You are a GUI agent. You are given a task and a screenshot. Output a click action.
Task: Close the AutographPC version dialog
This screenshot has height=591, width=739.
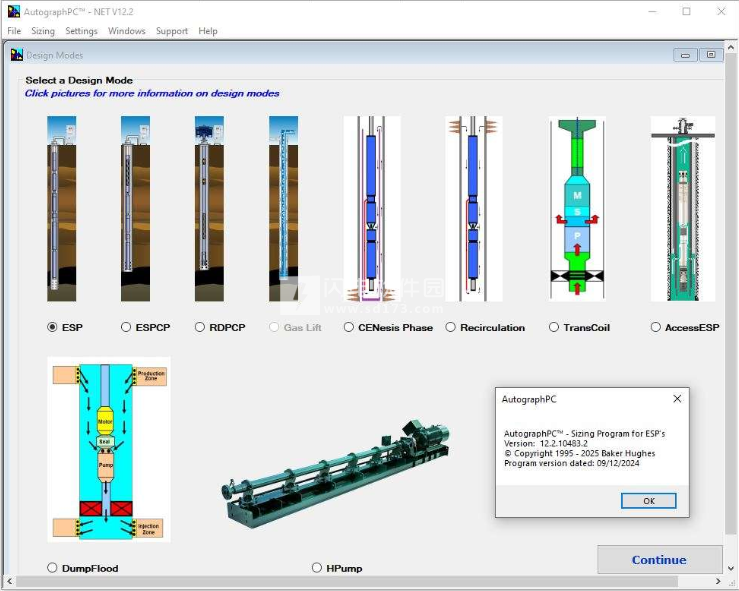[x=677, y=399]
